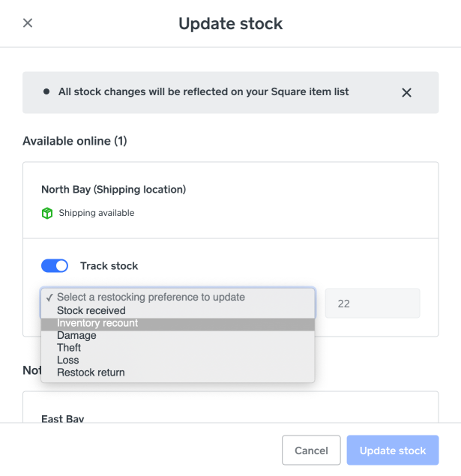This screenshot has height=476, width=461.
Task: Close the Update stock dialog
Action: [28, 23]
